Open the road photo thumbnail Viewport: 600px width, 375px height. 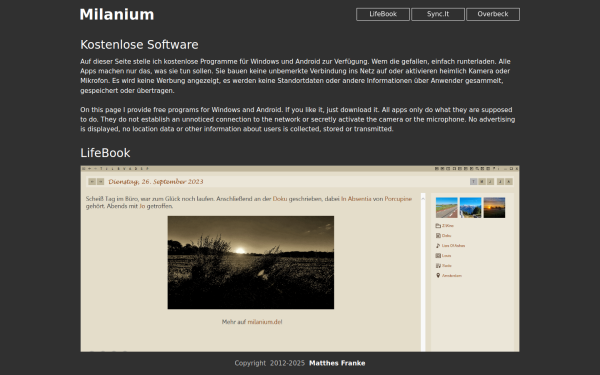click(447, 207)
